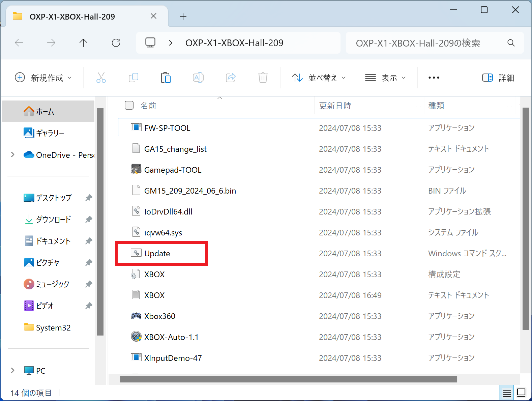The width and height of the screenshot is (532, 401).
Task: Open ダウンロード in the sidebar
Action: 53,220
